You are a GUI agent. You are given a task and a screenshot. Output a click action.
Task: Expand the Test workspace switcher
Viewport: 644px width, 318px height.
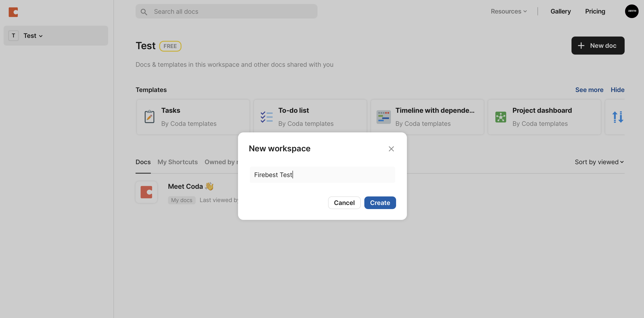pos(33,36)
